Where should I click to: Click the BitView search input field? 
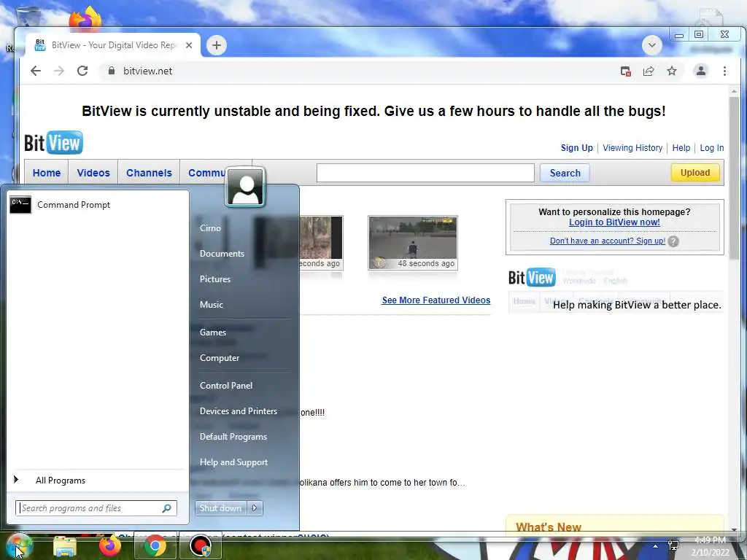425,173
